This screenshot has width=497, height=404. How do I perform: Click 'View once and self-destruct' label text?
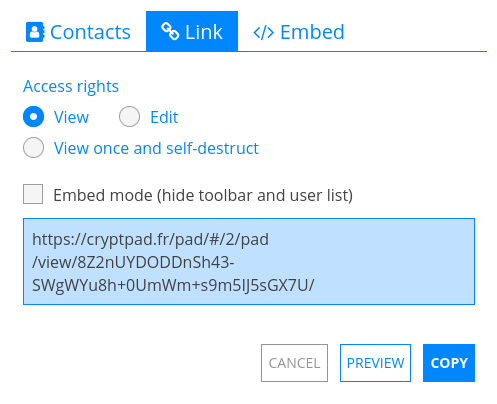coord(156,148)
